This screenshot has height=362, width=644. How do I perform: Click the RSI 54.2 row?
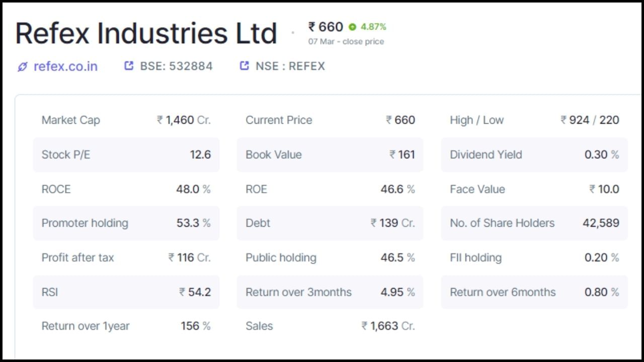[x=126, y=292]
